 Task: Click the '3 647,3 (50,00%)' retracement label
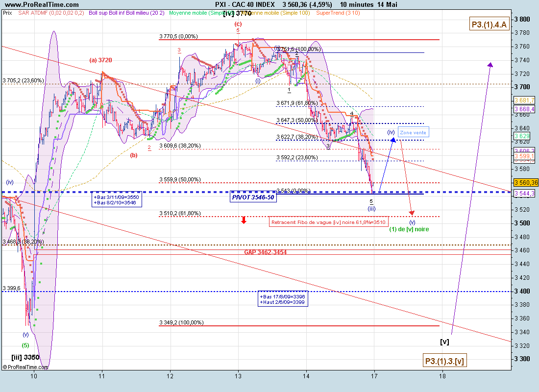click(297, 121)
